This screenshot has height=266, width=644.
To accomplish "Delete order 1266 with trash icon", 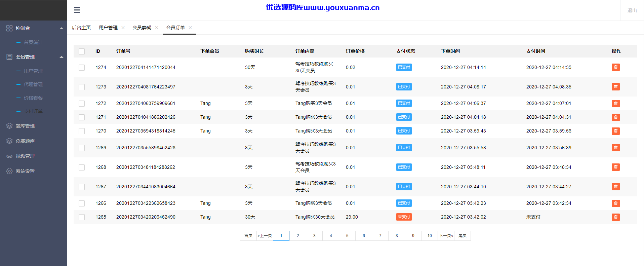I will click(x=616, y=203).
